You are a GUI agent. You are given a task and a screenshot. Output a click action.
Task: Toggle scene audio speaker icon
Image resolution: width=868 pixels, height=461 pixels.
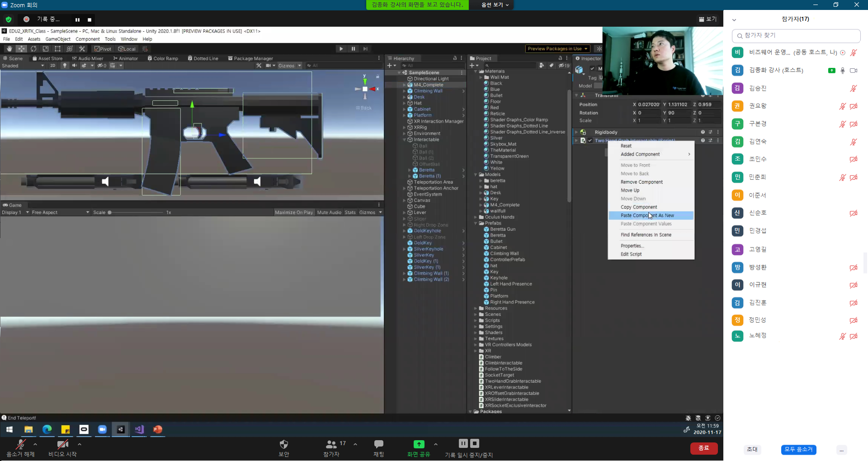(74, 66)
